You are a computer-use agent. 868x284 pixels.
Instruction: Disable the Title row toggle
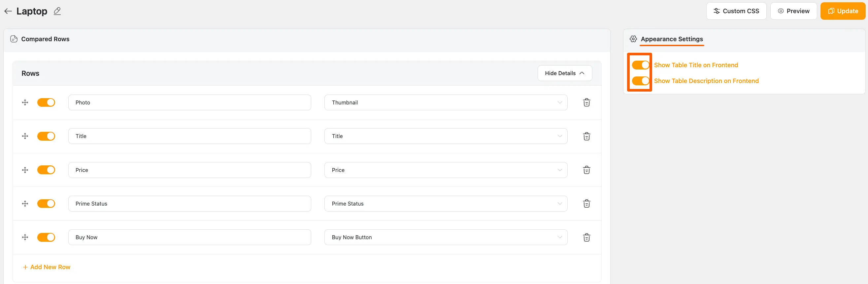pos(46,136)
